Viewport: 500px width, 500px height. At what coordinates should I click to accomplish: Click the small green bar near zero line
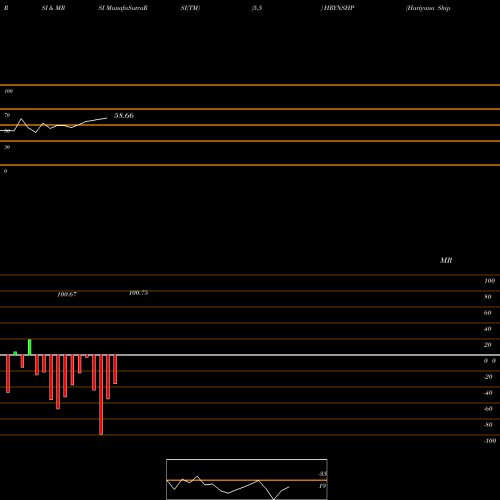(x=15, y=353)
